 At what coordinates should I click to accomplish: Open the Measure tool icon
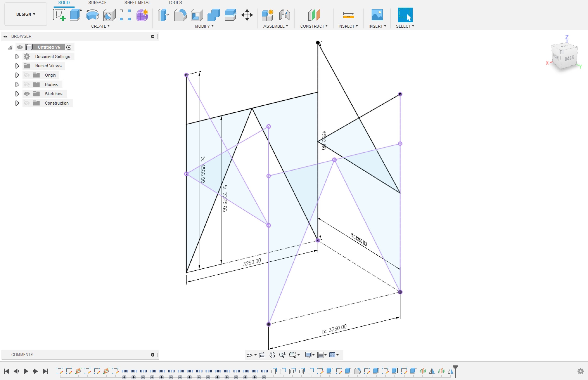coord(348,15)
